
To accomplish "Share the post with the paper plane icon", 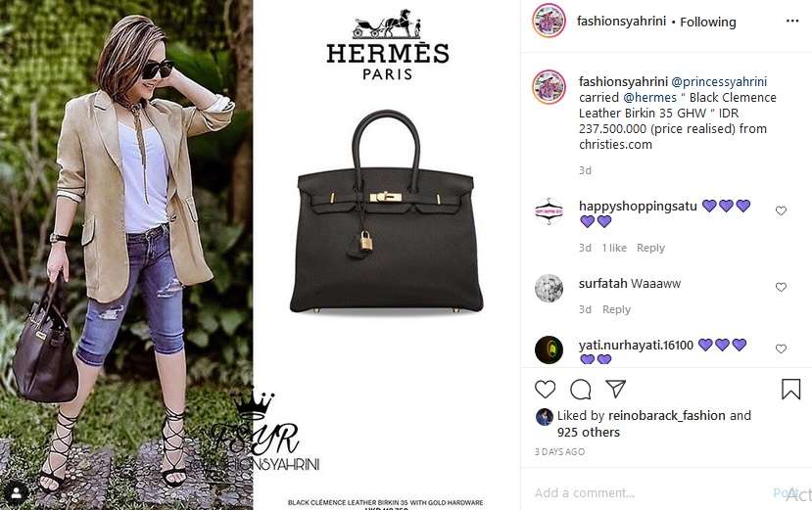I will pos(616,389).
